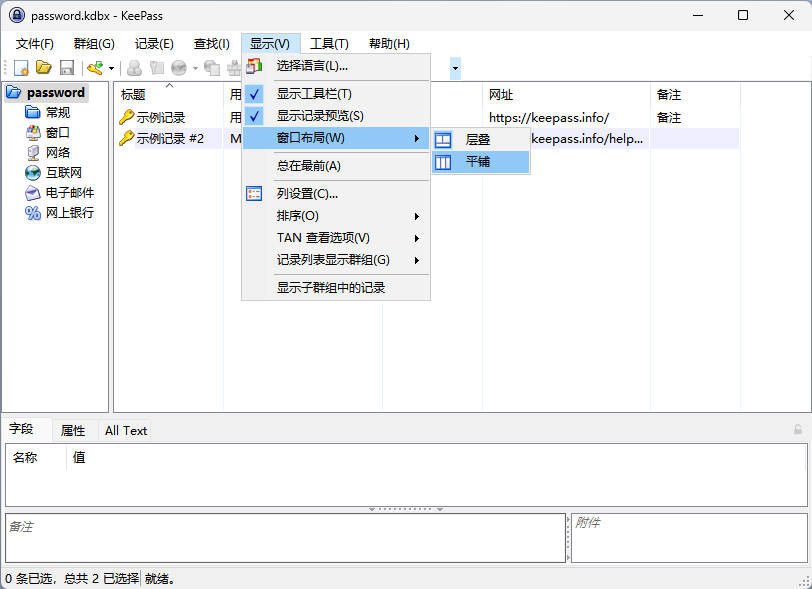Click the Save database floppy icon
Image resolution: width=812 pixels, height=589 pixels.
67,68
